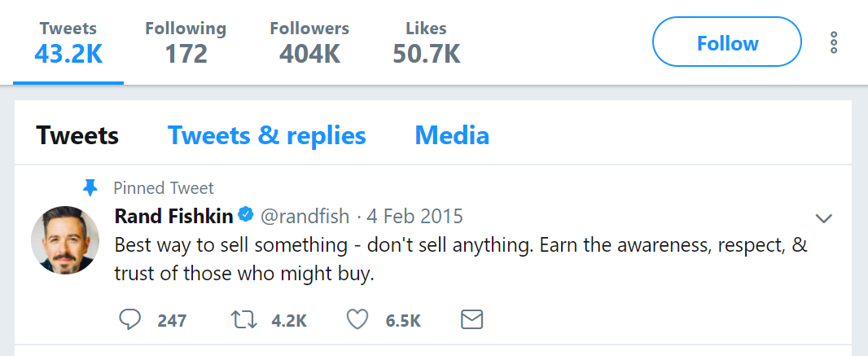
Task: Click the @randfish handle
Action: click(x=305, y=217)
